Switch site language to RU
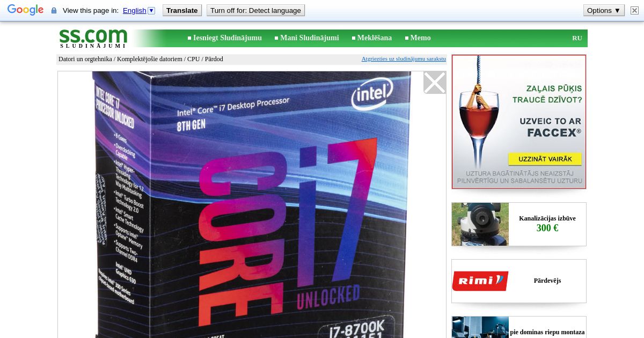This screenshot has height=338, width=644. pos(577,38)
